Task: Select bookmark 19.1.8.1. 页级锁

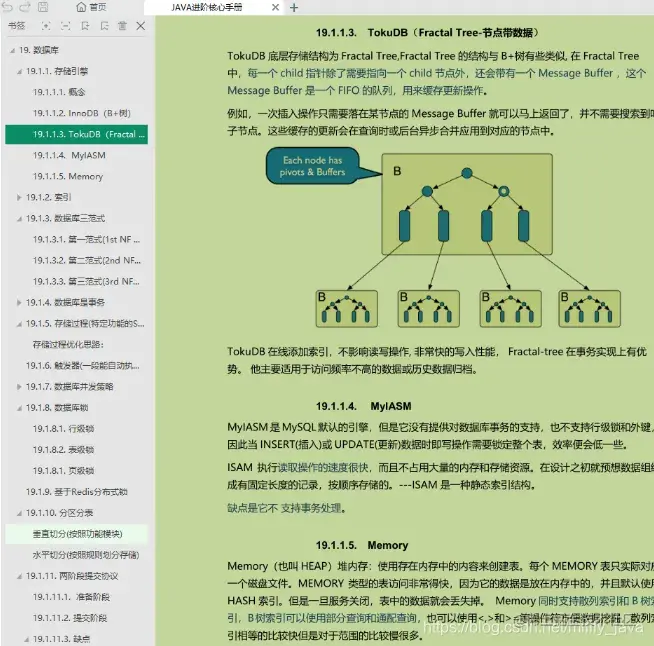Action: 63,470
